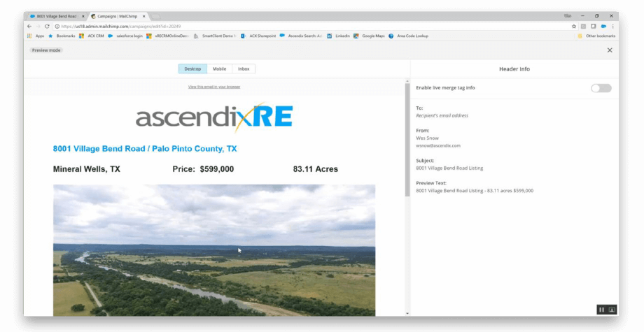The image size is (644, 332).
Task: Click the second extension icon left of the cloud
Action: click(x=594, y=27)
